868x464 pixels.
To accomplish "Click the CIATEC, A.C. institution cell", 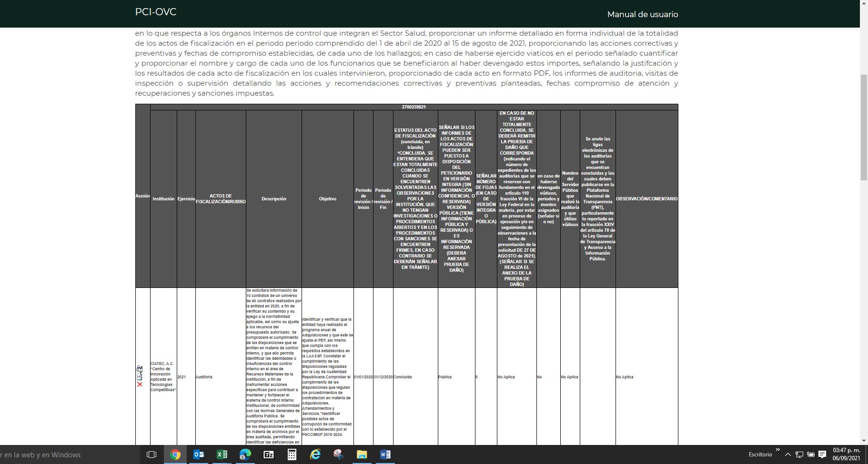I will click(x=163, y=377).
